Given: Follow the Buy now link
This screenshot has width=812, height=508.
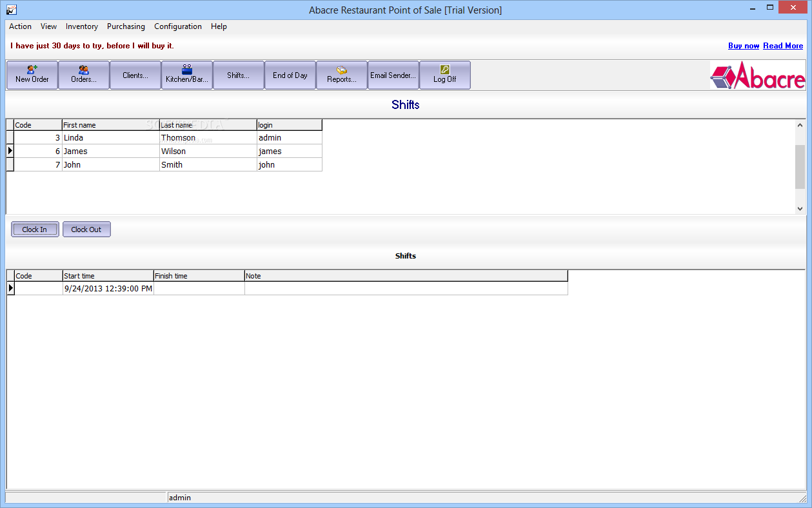Looking at the screenshot, I should [744, 46].
